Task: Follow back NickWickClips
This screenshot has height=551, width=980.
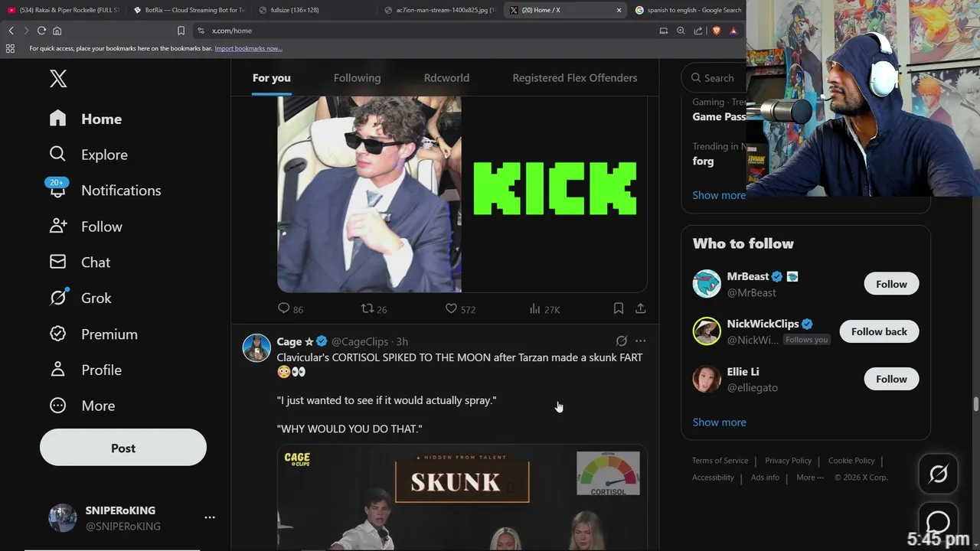Action: coord(879,331)
